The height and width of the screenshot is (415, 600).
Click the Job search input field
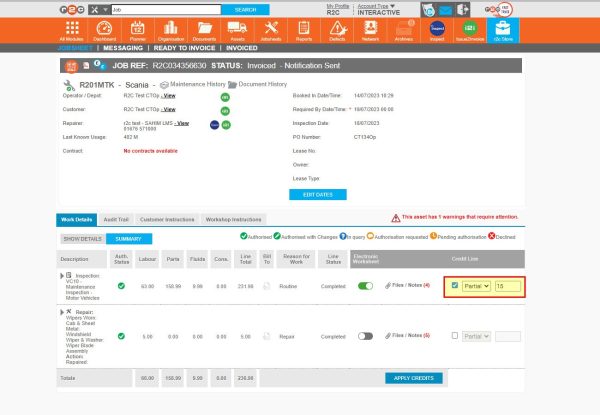click(x=166, y=10)
